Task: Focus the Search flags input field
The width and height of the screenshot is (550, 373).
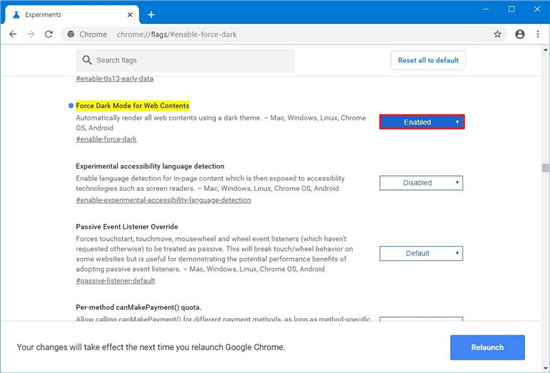Action: tap(185, 60)
